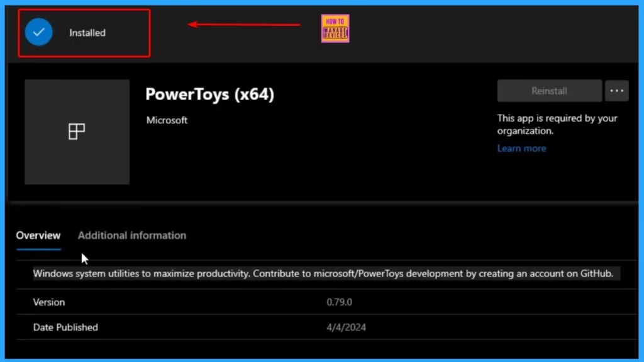Screen dimensions: 644x362
Task: Click the Version row label
Action: click(49, 302)
